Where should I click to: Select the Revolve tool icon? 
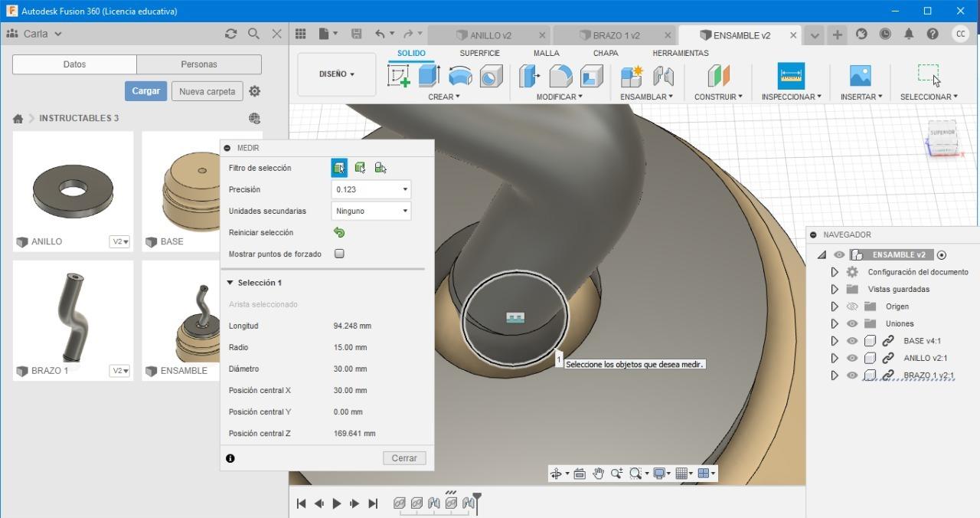[x=460, y=76]
